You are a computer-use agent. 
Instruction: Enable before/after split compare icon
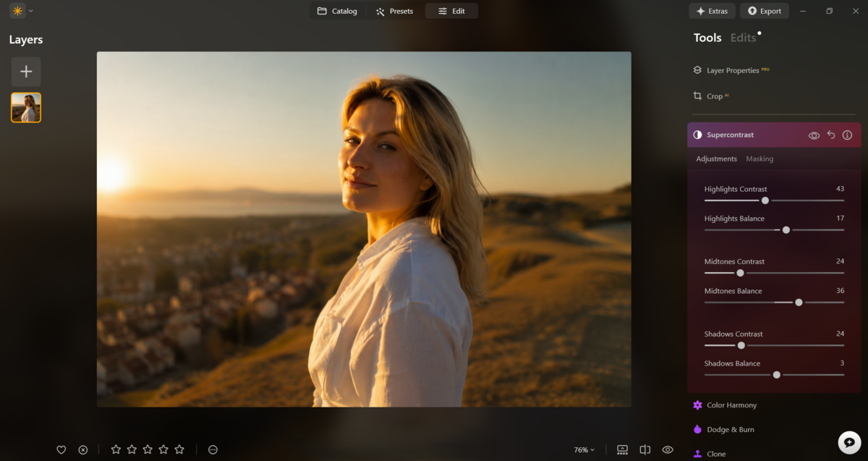645,449
